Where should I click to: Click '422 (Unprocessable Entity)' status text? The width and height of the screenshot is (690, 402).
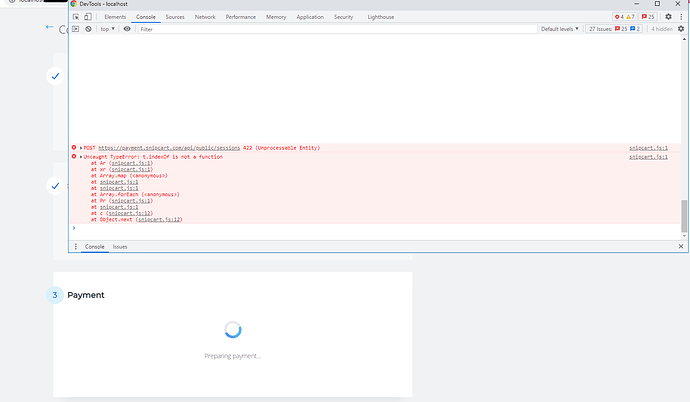tap(282, 148)
